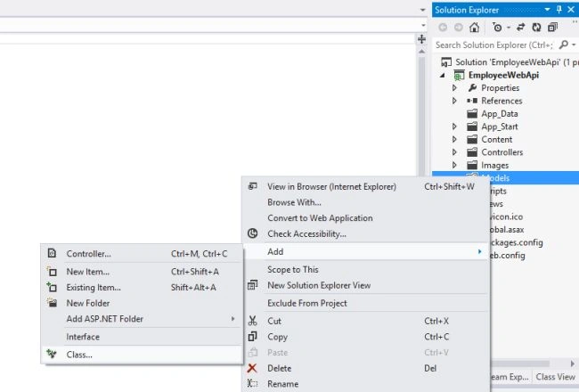Click the horizontal scrollbar right arrow

coord(573,363)
